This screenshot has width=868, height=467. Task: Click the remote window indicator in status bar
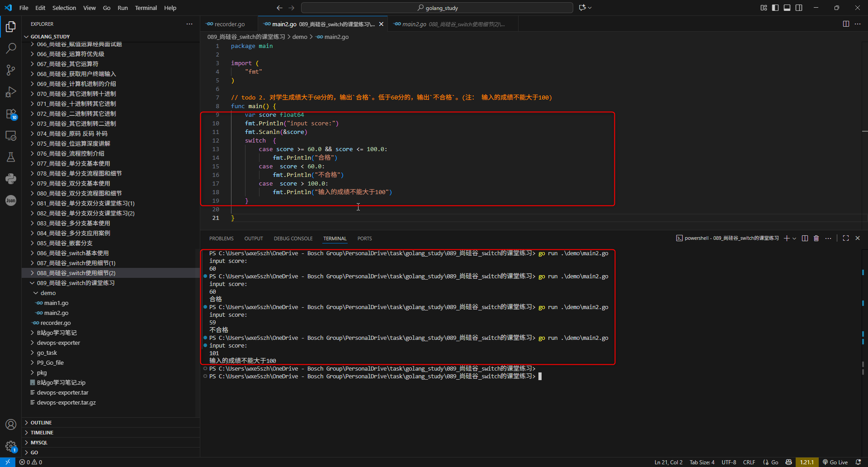pos(8,462)
